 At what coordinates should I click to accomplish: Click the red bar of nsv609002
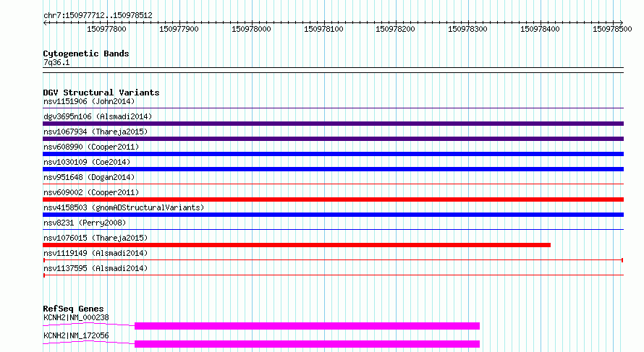point(333,199)
